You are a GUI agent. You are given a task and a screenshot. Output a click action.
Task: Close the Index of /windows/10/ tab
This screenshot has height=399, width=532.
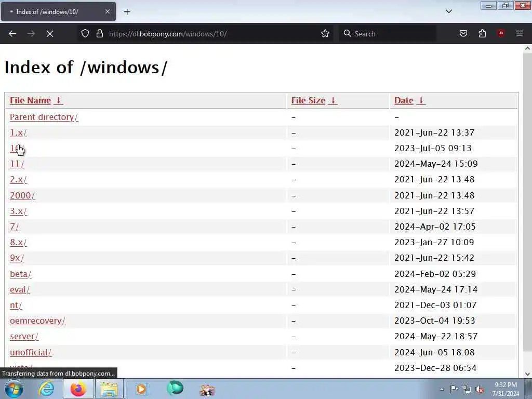107,11
